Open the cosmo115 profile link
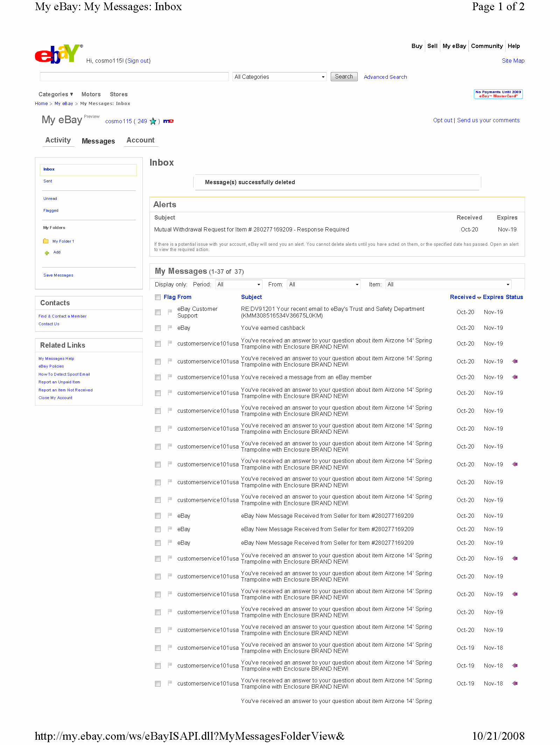This screenshot has width=560, height=745. click(x=119, y=121)
